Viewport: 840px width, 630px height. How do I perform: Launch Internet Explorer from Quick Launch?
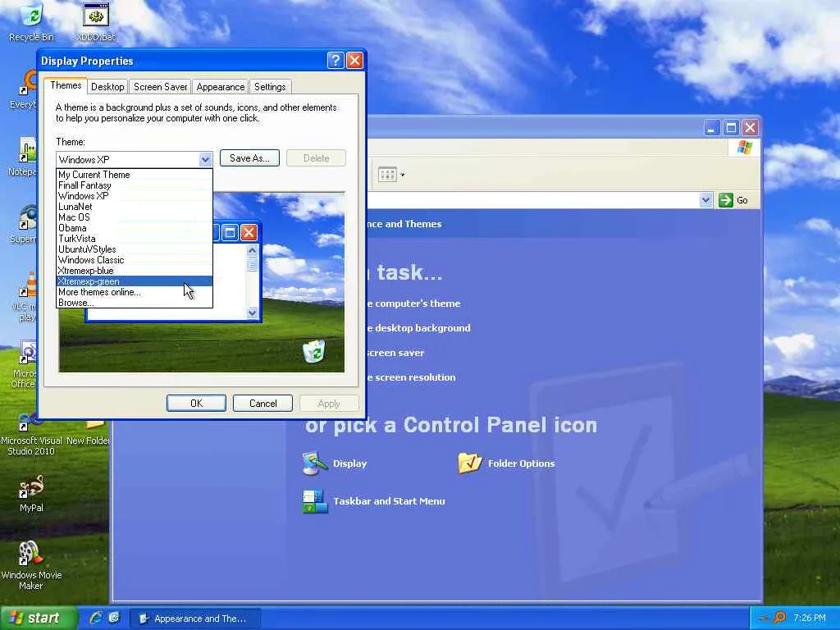96,618
